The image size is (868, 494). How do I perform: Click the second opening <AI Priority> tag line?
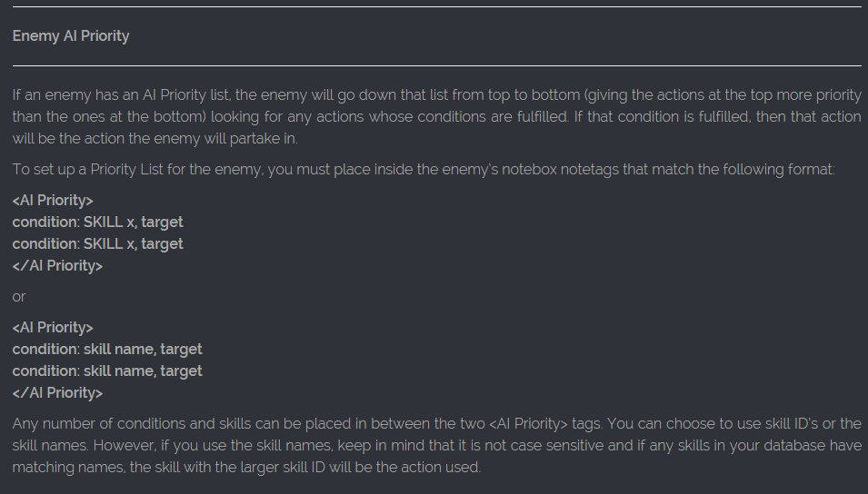tap(53, 327)
